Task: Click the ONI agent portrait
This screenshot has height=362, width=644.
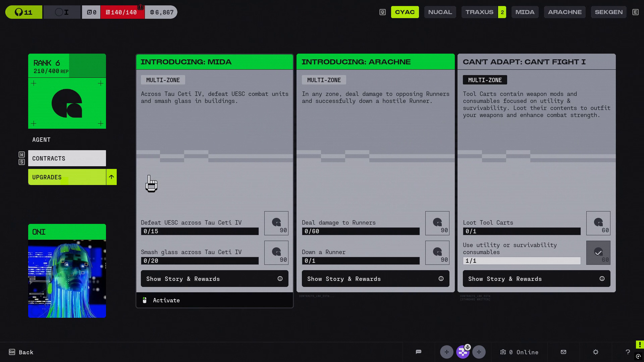Action: [x=67, y=278]
